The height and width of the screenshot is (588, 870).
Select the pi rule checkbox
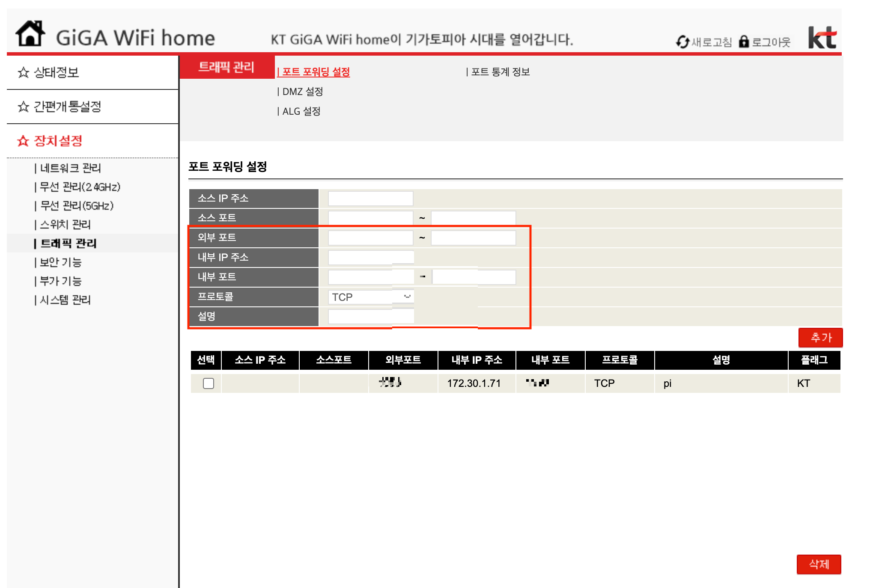209,383
